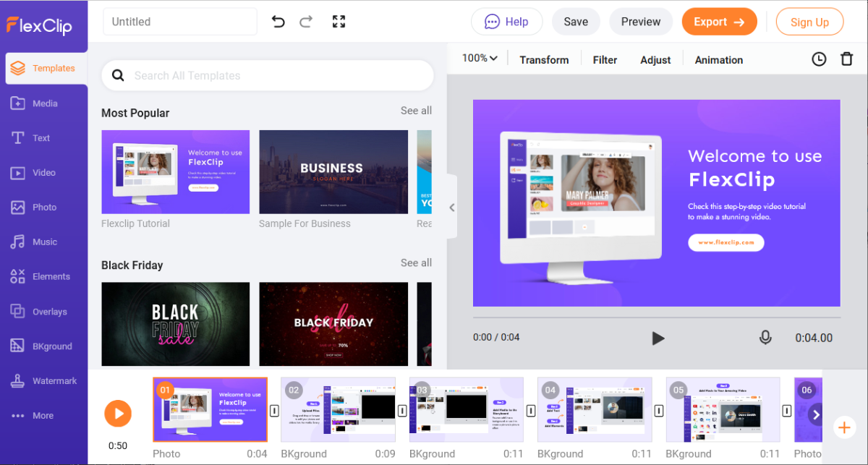Open the Elements sidebar tab

pyautogui.click(x=44, y=277)
